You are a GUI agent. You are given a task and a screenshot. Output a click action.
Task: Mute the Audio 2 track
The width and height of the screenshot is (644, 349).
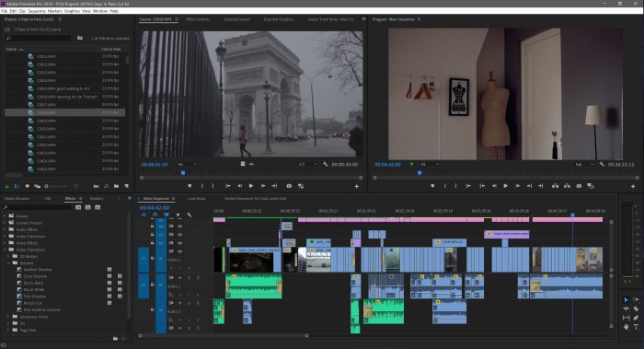180,303
